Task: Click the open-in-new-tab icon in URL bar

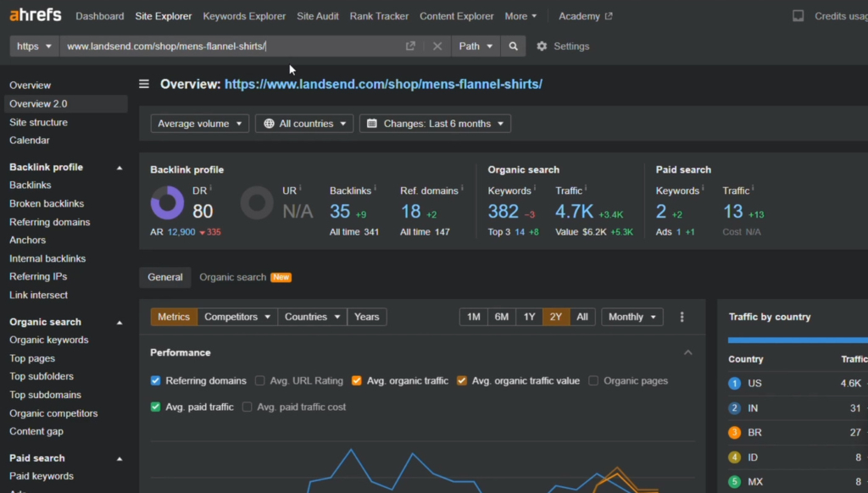Action: pos(410,46)
